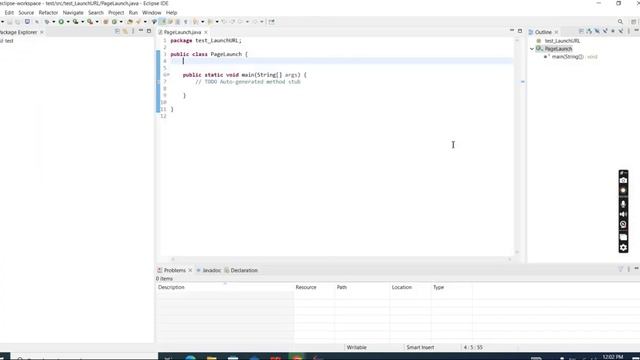This screenshot has width=640, height=360.
Task: Click the search magnifier icon at top right
Action: tap(620, 22)
